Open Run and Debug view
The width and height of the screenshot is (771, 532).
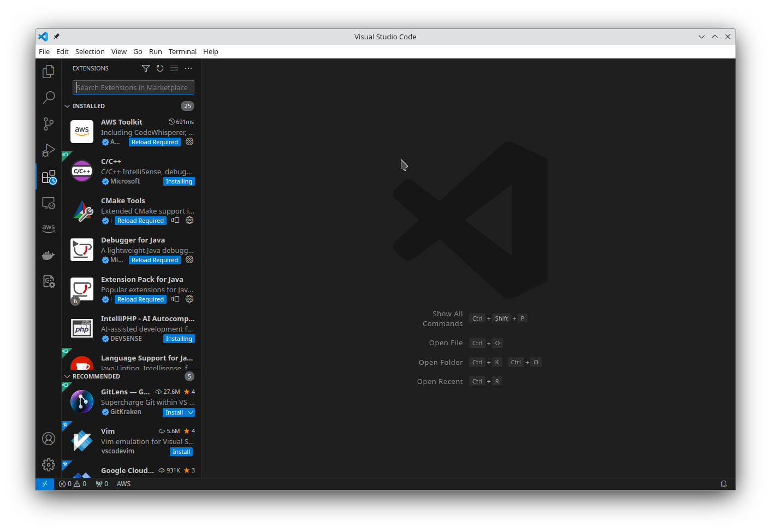click(x=49, y=150)
